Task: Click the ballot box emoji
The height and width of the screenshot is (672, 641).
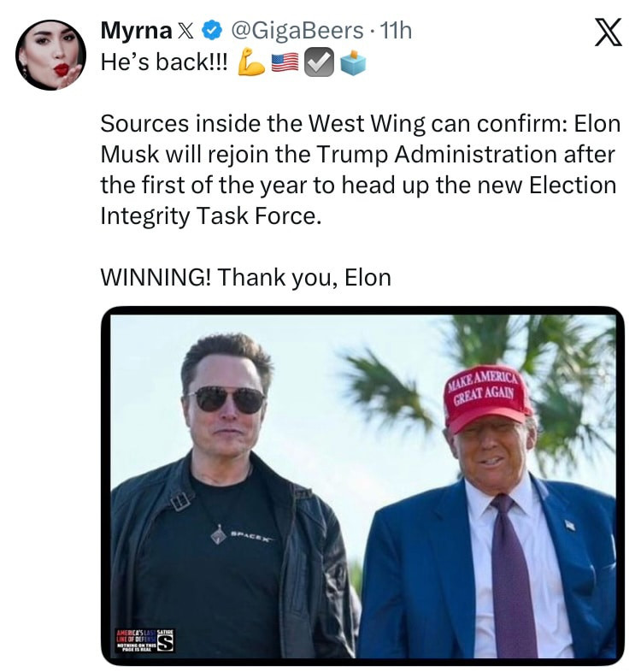Action: click(x=351, y=62)
